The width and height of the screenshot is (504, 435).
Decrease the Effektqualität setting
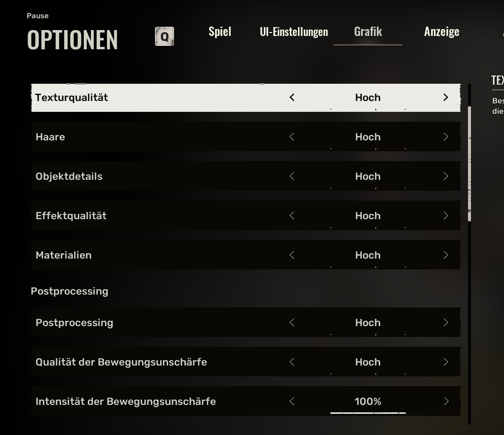292,216
